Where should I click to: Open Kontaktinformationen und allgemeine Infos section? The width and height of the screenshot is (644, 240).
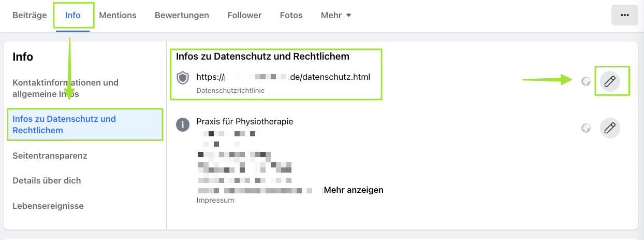pyautogui.click(x=66, y=88)
